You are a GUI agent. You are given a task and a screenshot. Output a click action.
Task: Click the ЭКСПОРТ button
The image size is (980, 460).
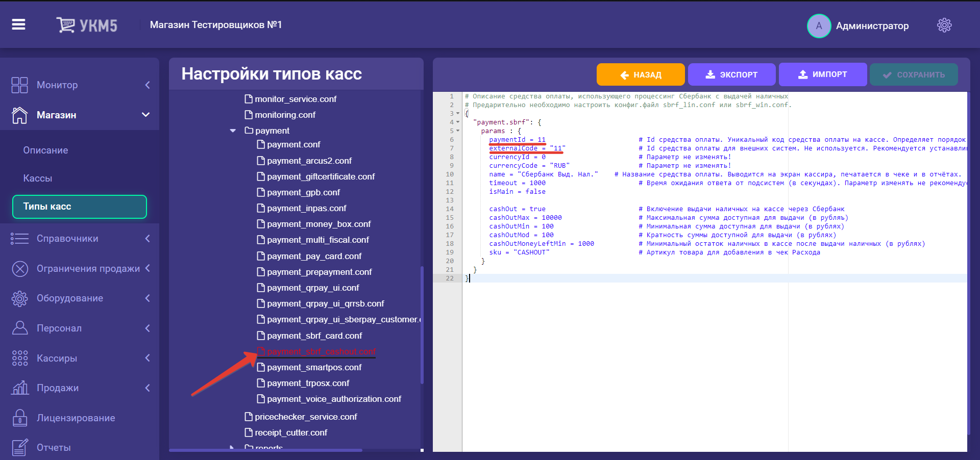[x=731, y=74]
